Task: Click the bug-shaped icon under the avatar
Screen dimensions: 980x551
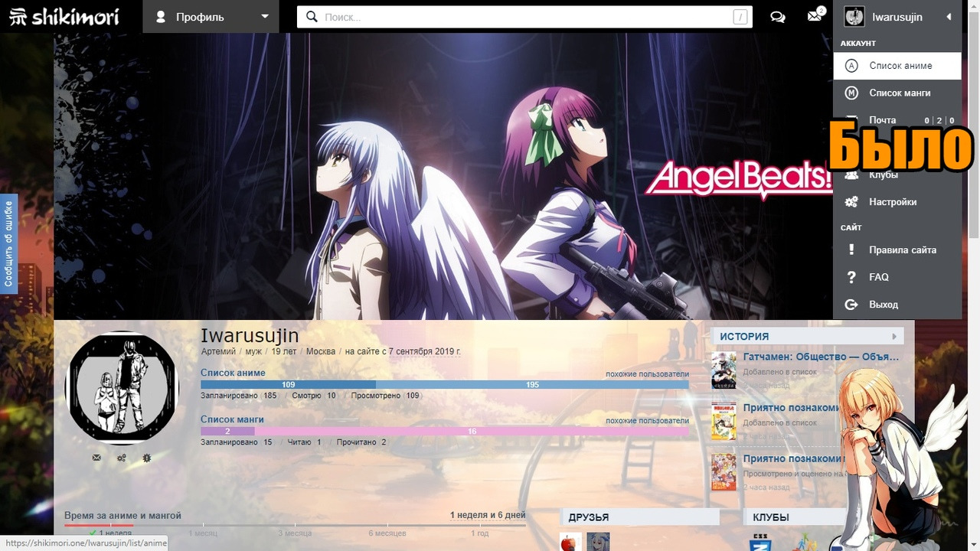Action: coord(147,458)
